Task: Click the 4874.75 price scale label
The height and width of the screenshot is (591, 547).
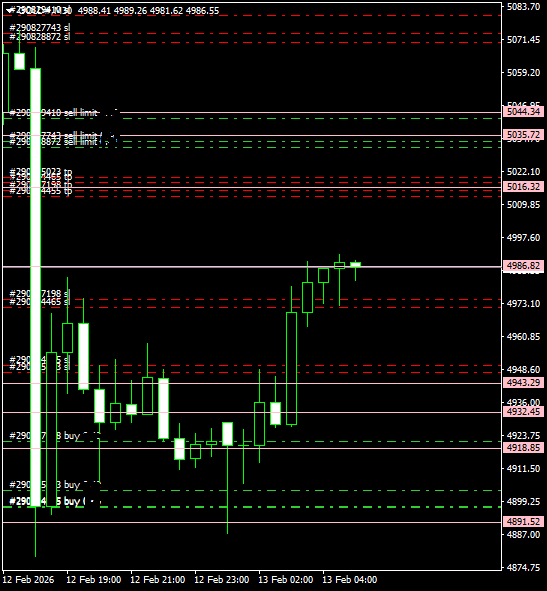Action: 523,568
